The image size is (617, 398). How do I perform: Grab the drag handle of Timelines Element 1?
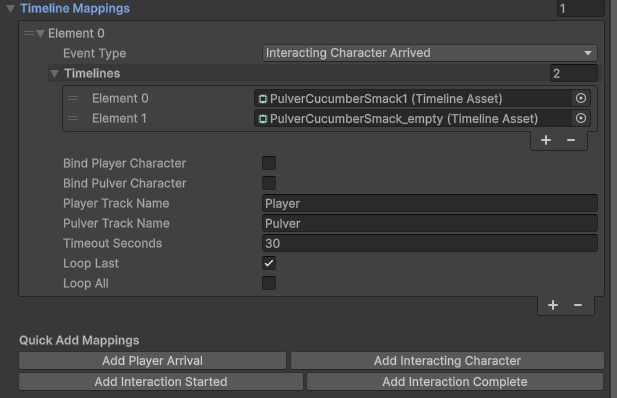(x=73, y=118)
